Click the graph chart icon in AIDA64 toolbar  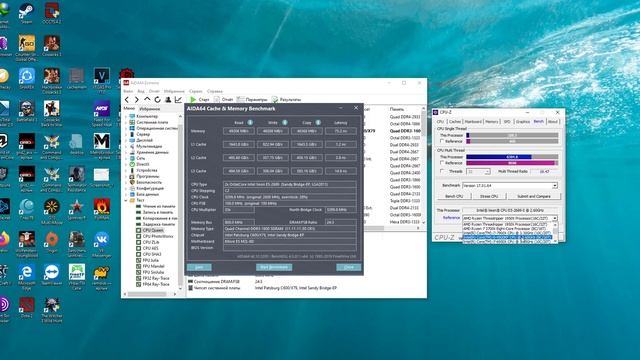178,100
